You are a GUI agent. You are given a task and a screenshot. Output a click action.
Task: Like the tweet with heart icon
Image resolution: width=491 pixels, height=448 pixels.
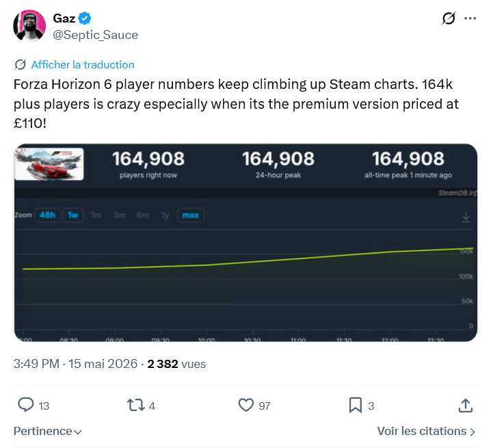coord(245,405)
